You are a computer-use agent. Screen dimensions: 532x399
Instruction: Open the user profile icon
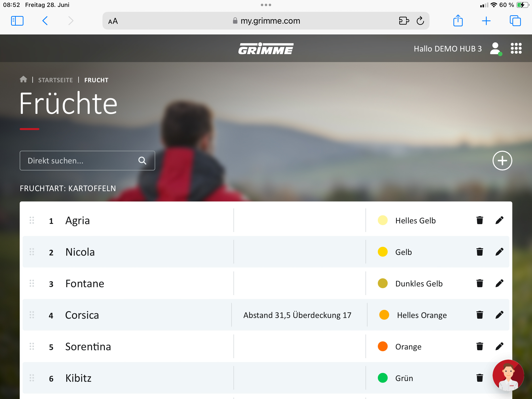(x=495, y=49)
